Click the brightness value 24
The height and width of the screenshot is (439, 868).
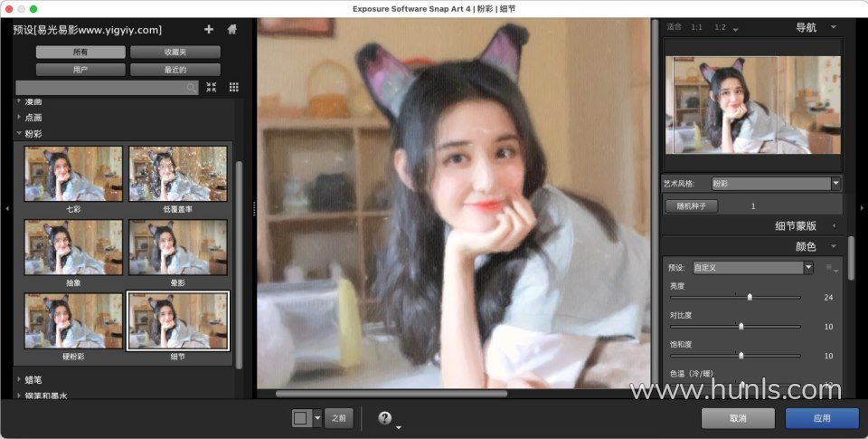tap(828, 298)
